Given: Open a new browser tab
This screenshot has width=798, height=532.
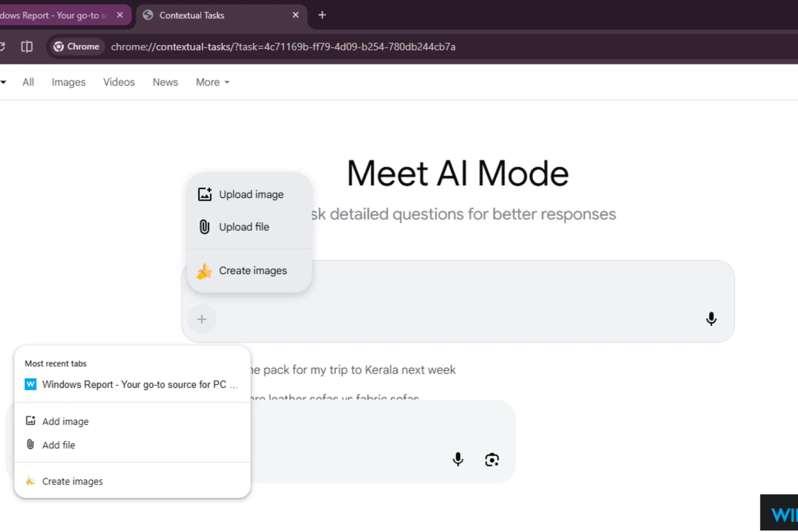Looking at the screenshot, I should (321, 15).
